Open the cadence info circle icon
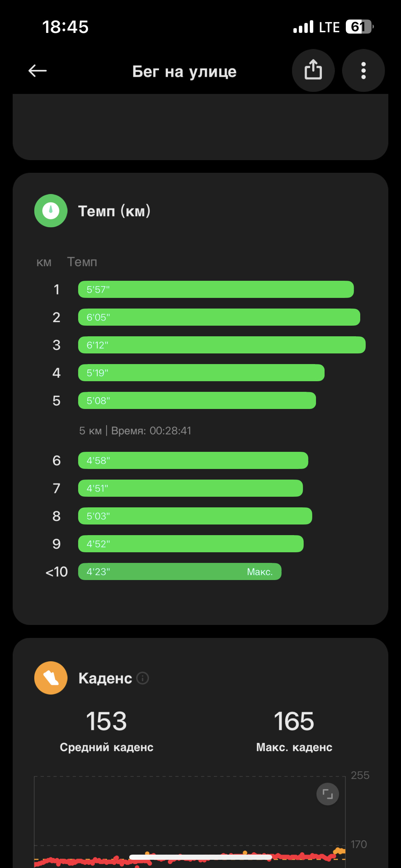 click(x=143, y=678)
